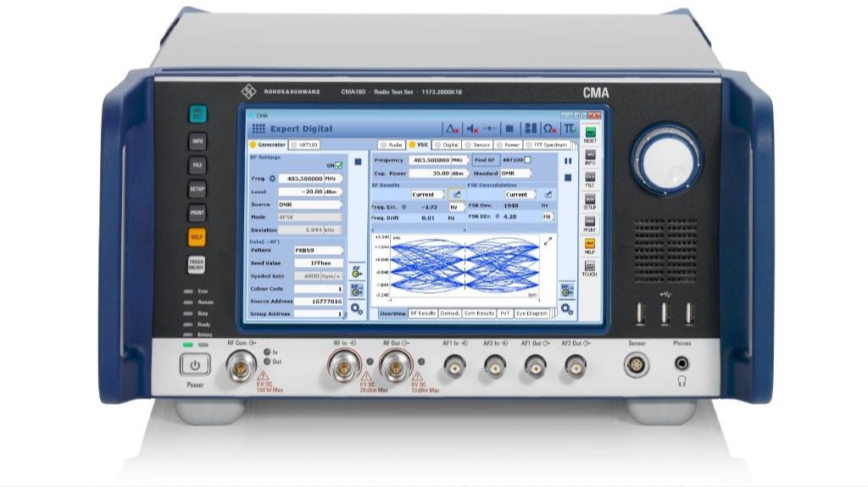Viewport: 868px width, 487px height.
Task: Open the Eye Diagram bottom tab
Action: [x=532, y=313]
